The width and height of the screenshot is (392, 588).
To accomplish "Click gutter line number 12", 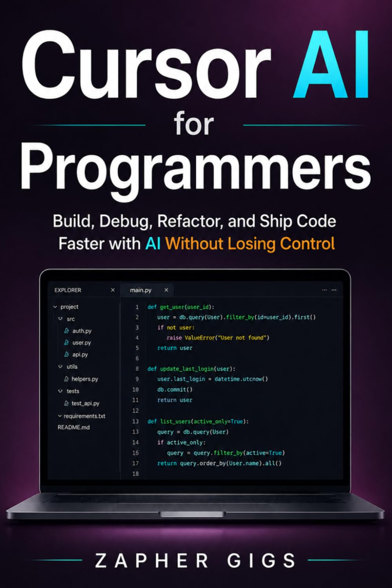I will pos(136,411).
